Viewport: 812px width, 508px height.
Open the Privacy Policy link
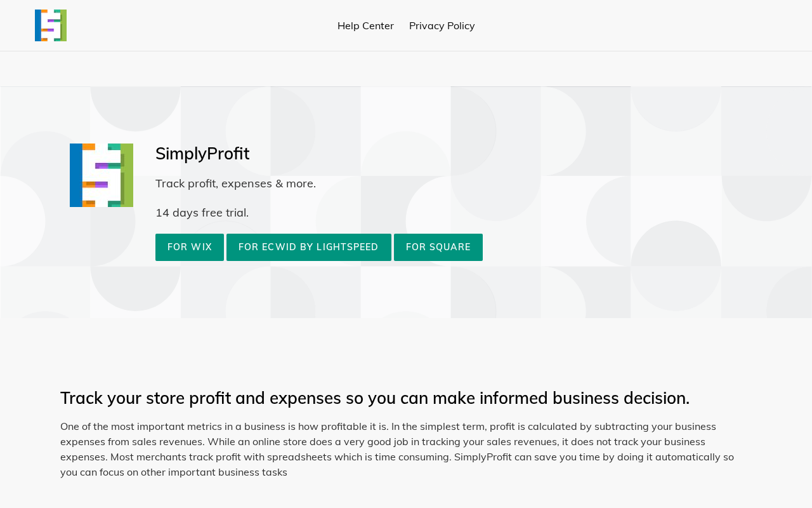point(442,25)
